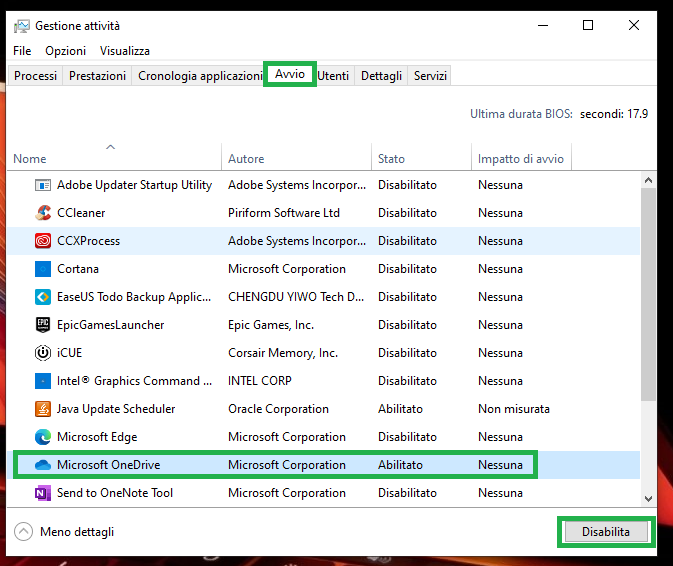
Task: Minimize the Gestione attività window
Action: click(543, 25)
